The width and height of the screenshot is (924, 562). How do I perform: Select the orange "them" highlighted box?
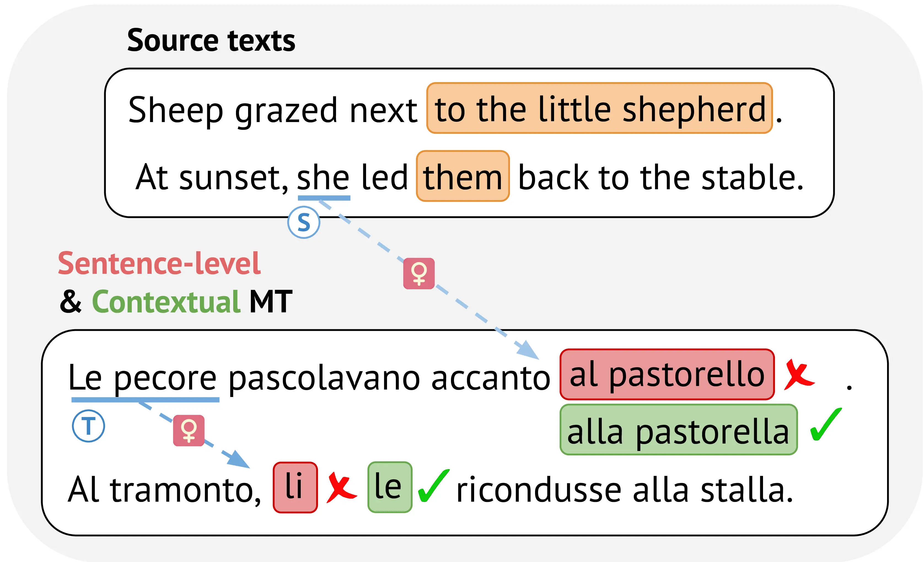463,177
